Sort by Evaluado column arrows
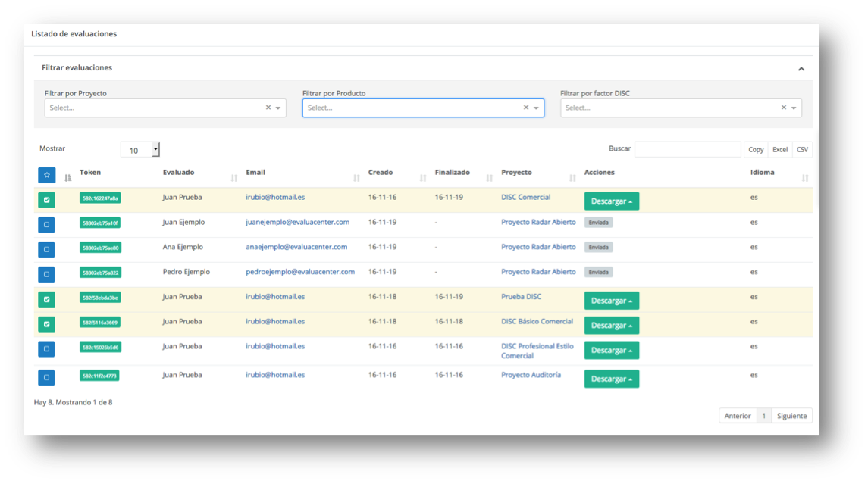868x484 pixels. tap(234, 177)
